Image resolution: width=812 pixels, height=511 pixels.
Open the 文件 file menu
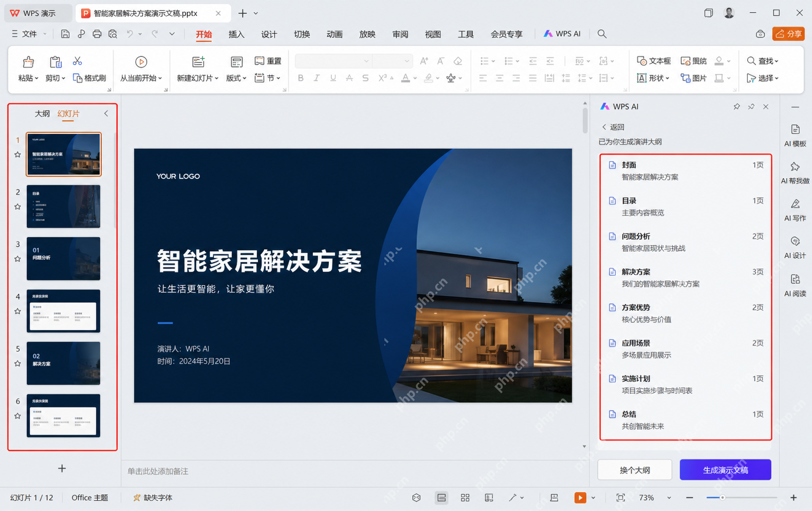coord(29,34)
